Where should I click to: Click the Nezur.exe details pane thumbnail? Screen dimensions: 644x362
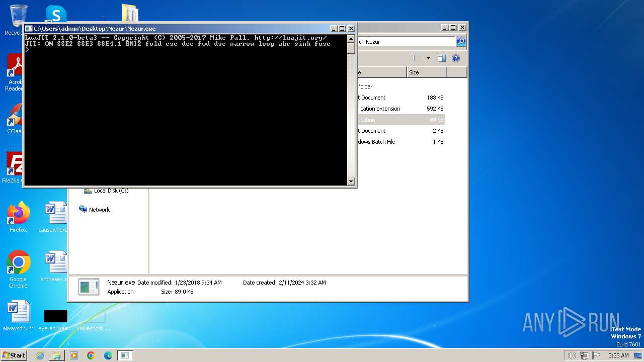89,287
